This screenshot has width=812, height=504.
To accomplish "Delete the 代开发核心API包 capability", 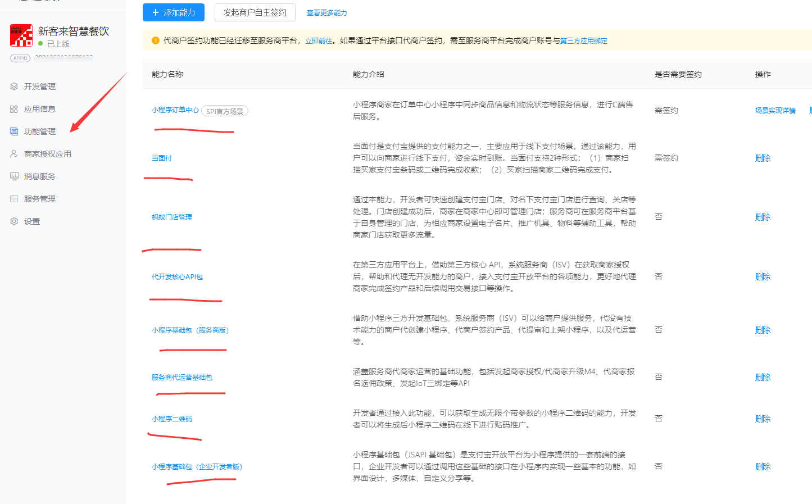I will (763, 277).
